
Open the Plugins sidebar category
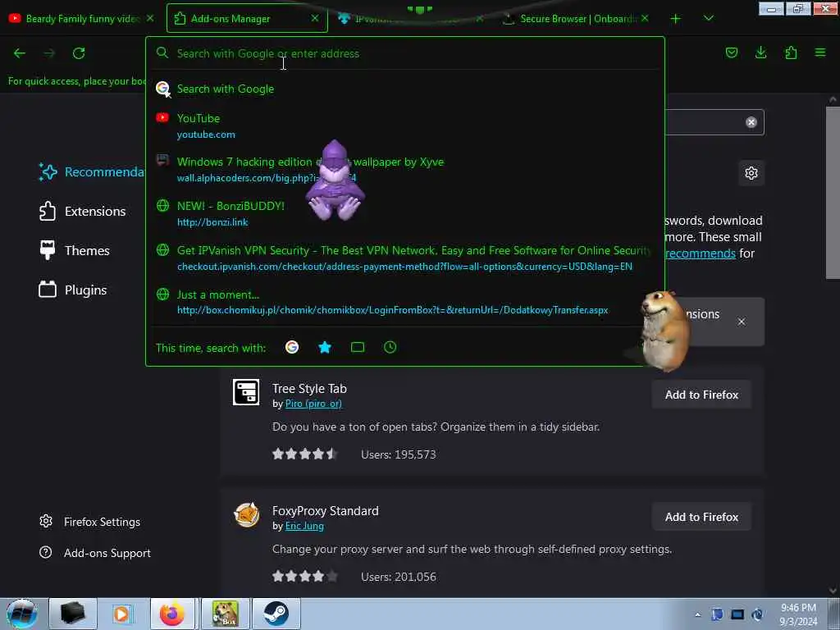pos(73,290)
